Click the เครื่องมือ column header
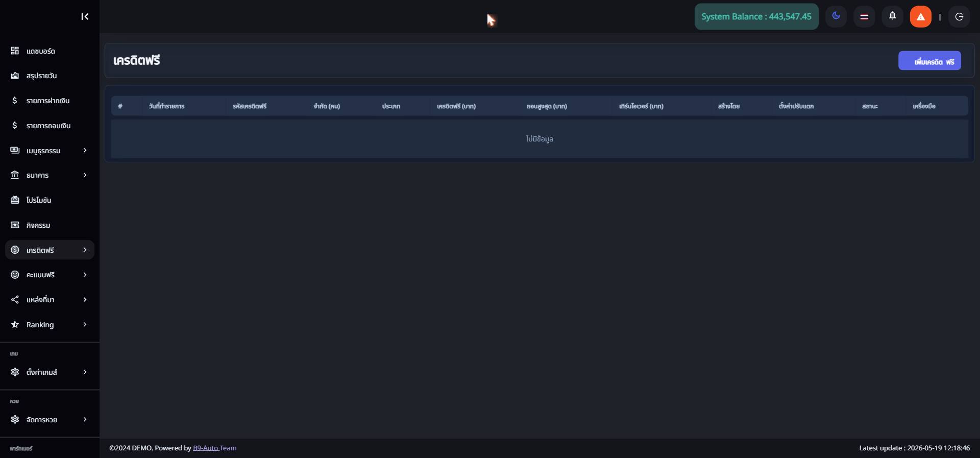This screenshot has height=458, width=980. pos(924,106)
